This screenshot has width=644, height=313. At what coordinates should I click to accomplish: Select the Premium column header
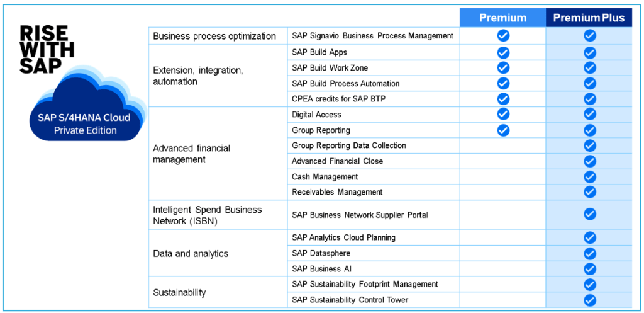(x=502, y=18)
